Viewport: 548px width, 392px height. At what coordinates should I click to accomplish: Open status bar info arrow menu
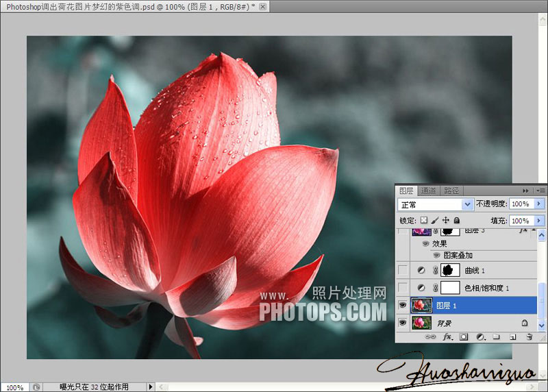[x=151, y=387]
